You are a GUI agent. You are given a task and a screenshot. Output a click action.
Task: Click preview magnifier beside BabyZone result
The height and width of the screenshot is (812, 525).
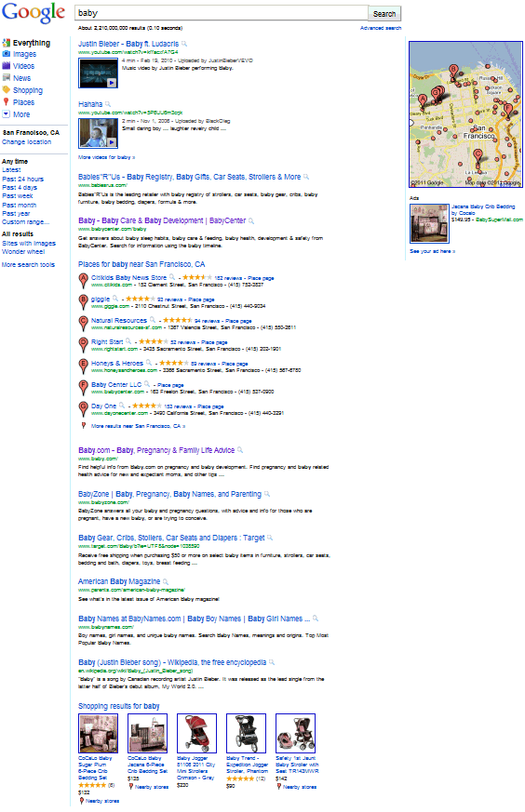pos(267,495)
